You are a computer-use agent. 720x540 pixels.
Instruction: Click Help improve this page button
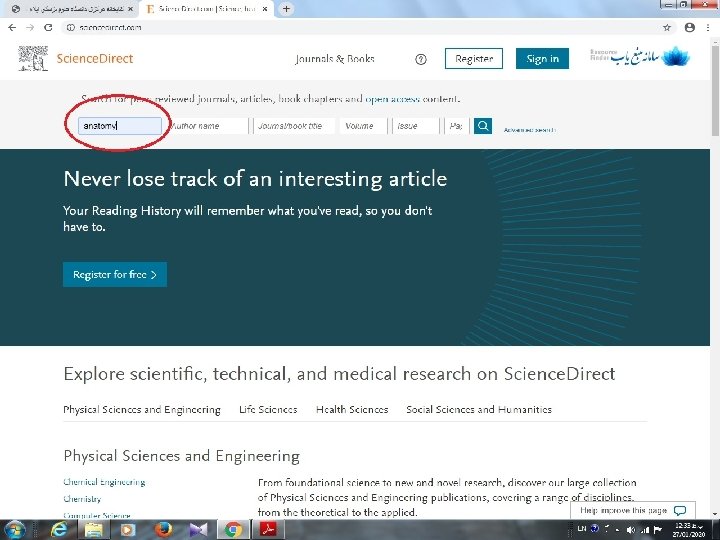[633, 511]
